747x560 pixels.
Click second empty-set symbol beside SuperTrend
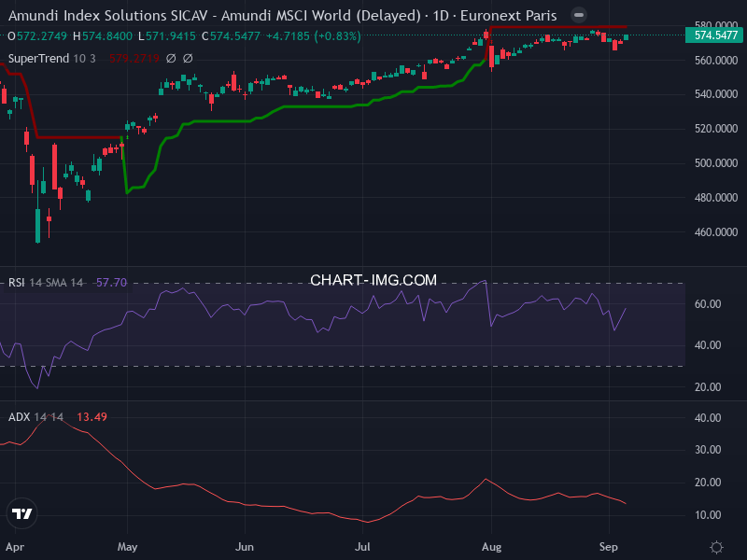point(188,59)
